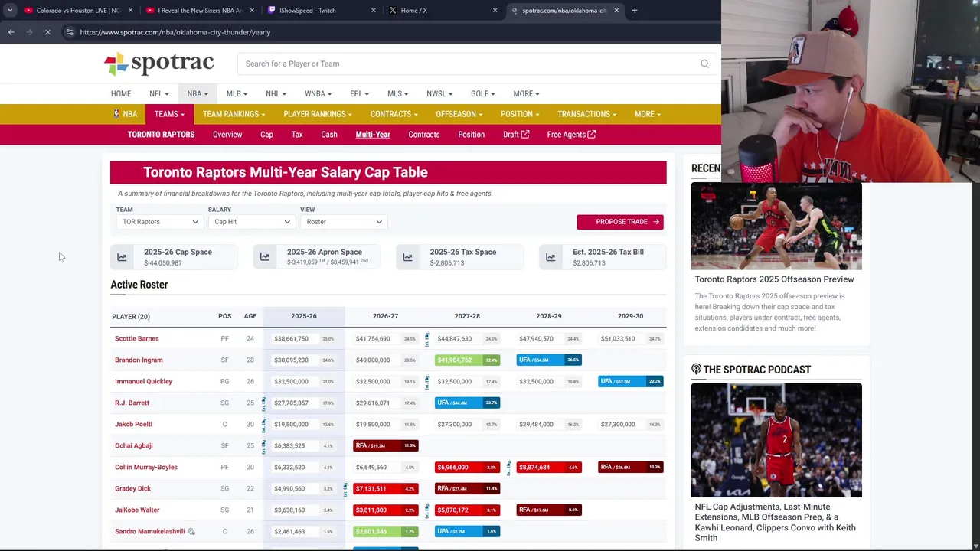Stop page loading with X button
Viewport: 980px width, 551px height.
[x=47, y=32]
